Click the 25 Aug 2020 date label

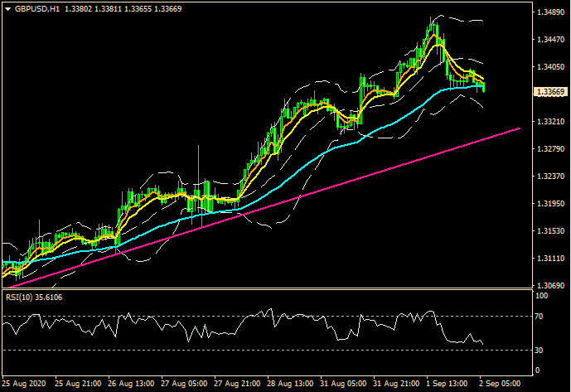[x=25, y=385]
